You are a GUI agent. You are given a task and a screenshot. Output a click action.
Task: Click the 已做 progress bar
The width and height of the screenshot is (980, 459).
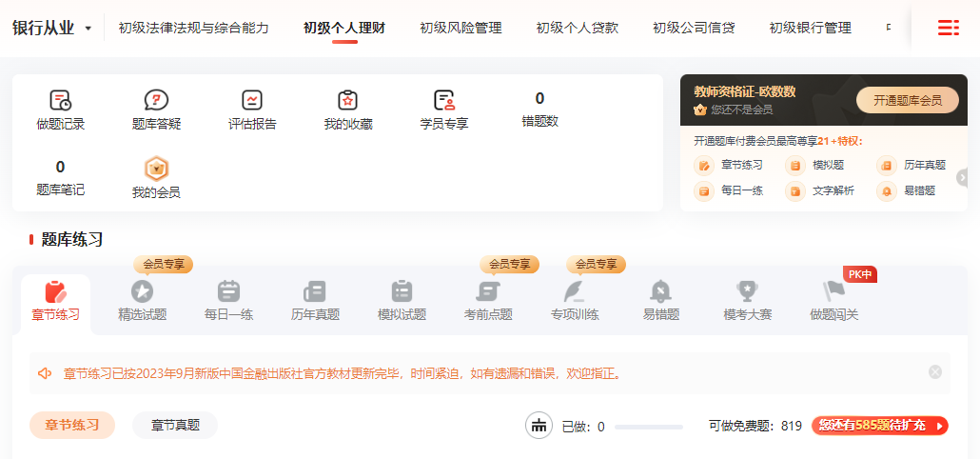648,427
